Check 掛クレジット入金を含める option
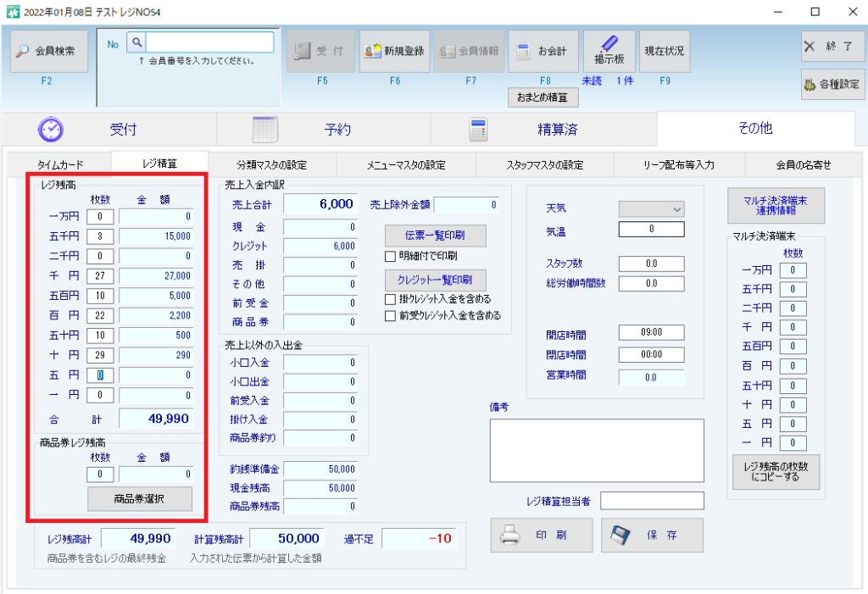 coord(391,299)
